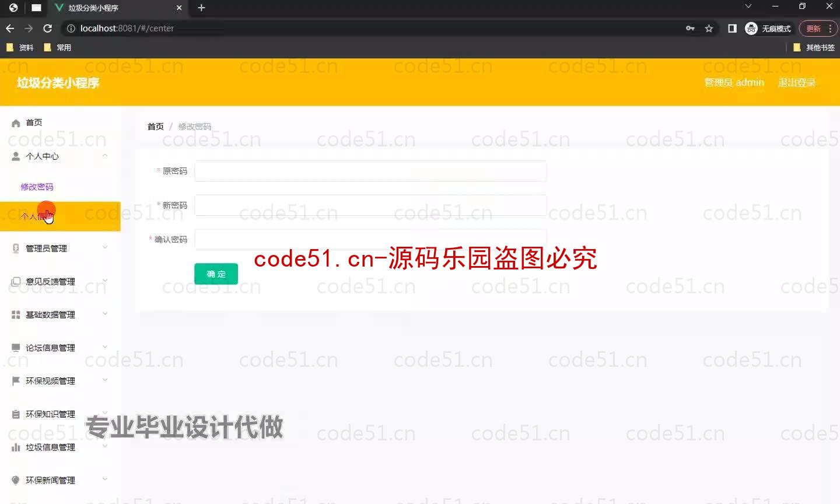Click the bar chart icon next to 垃圾信息管理
840x504 pixels.
pos(16,447)
